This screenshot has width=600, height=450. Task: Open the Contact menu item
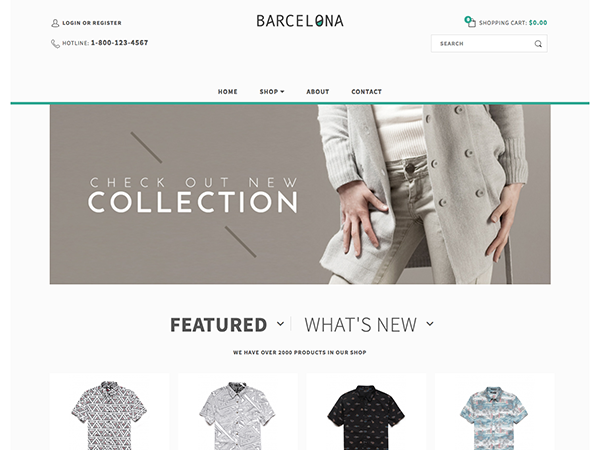pyautogui.click(x=367, y=92)
